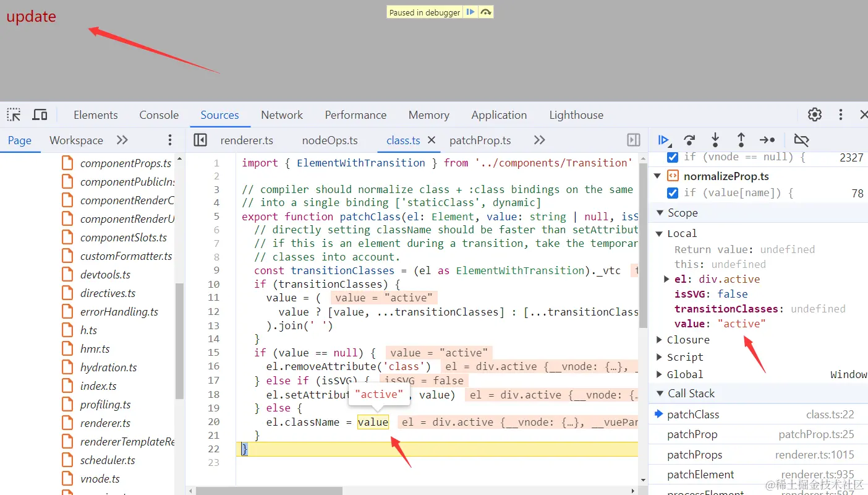Viewport: 868px width, 495px height.
Task: Open componentProps.ts file icon
Action: (68, 163)
